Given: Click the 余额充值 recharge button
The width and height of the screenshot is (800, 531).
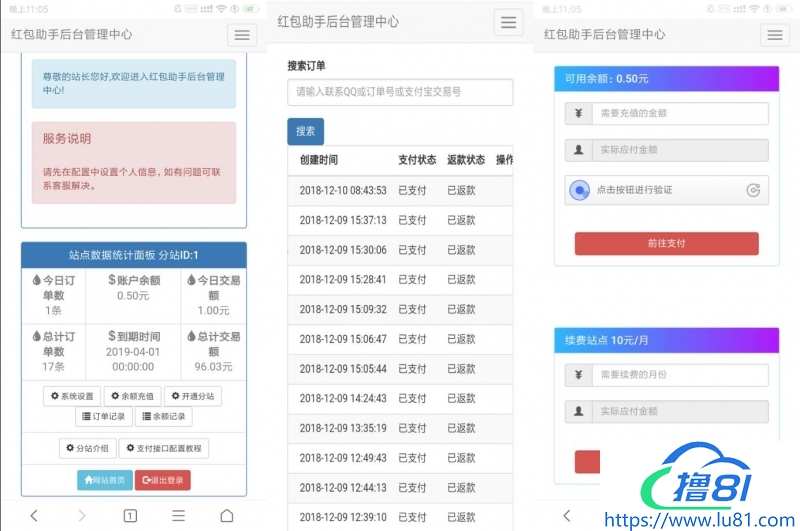Looking at the screenshot, I should coord(132,397).
